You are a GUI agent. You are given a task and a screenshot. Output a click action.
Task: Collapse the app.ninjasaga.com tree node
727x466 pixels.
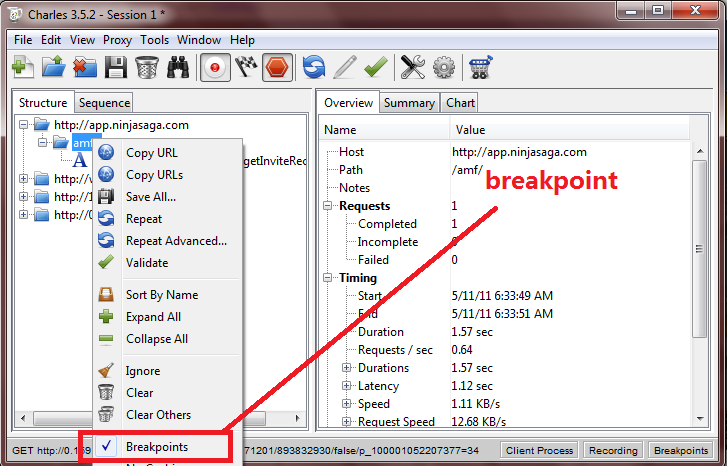(x=24, y=124)
